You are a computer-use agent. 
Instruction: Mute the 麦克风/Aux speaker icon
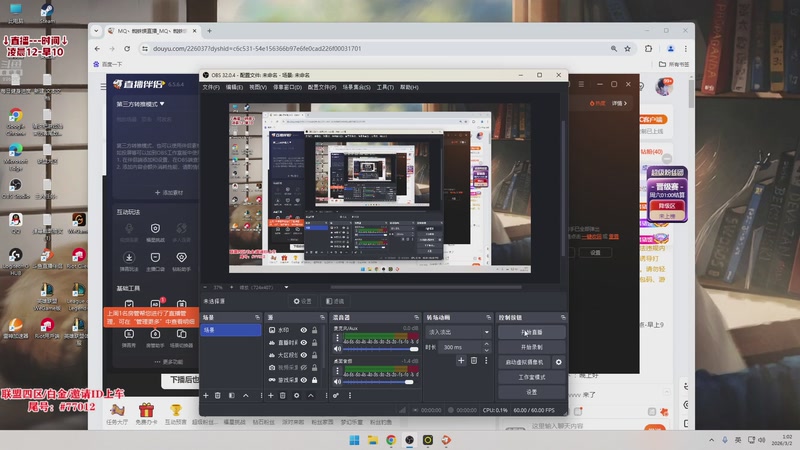(337, 349)
